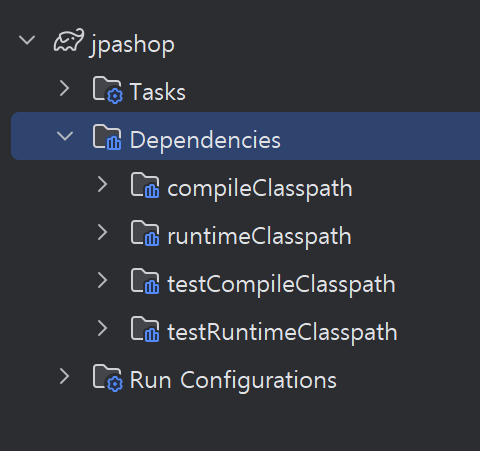
Task: Expand the Run Configurations chevron
Action: pyautogui.click(x=65, y=377)
